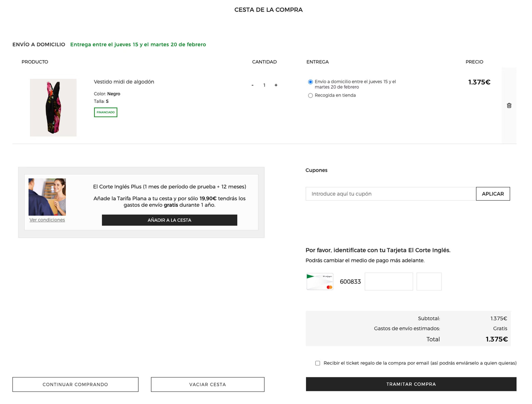Click the bold Total amount 1.375€

[497, 339]
